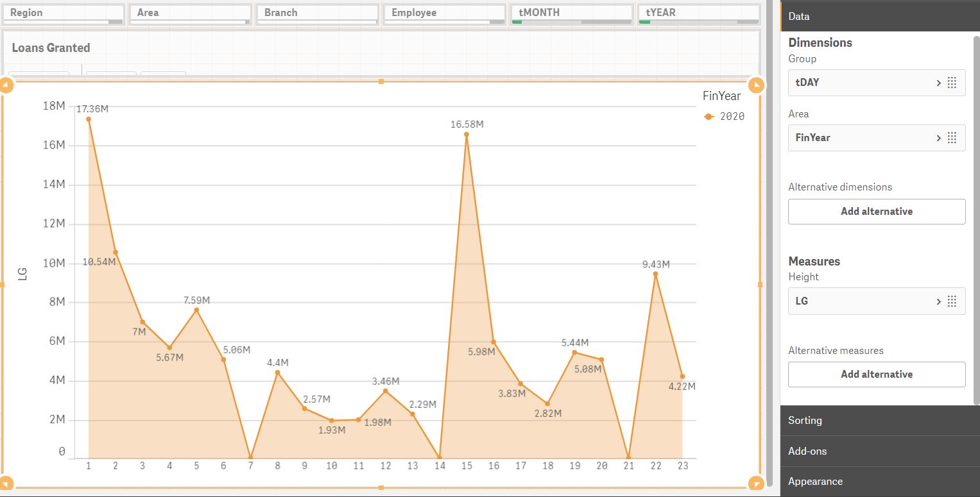Select the 4.4M data label
Viewport: 980px width, 497px height.
click(x=278, y=363)
